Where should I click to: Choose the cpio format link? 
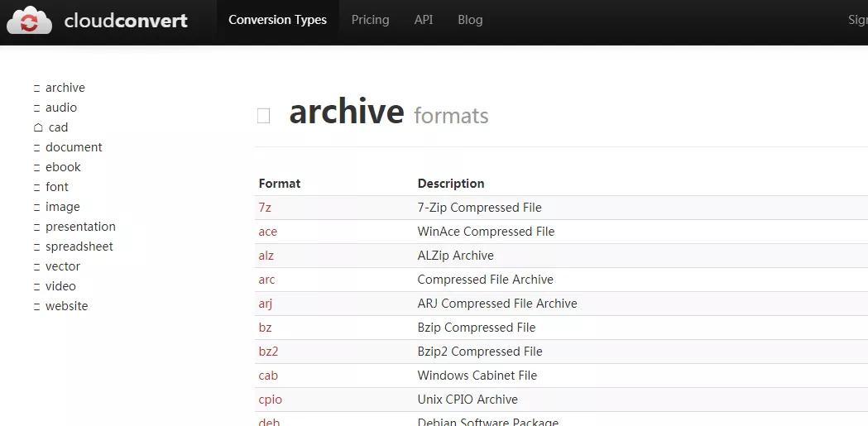tap(270, 400)
